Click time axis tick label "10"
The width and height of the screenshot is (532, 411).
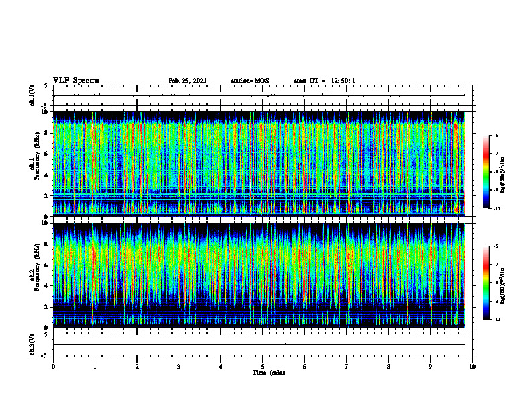pos(472,367)
